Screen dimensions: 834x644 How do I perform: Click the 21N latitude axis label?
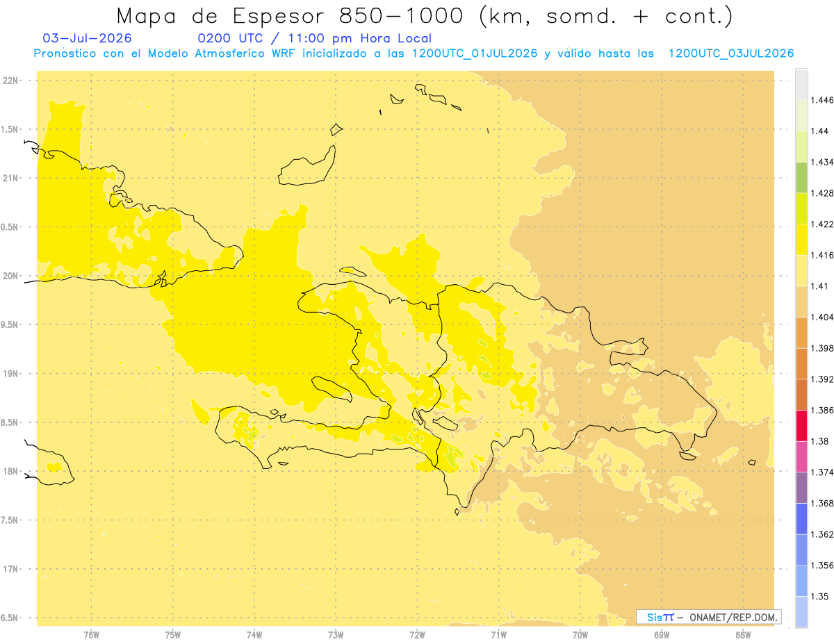tap(11, 179)
